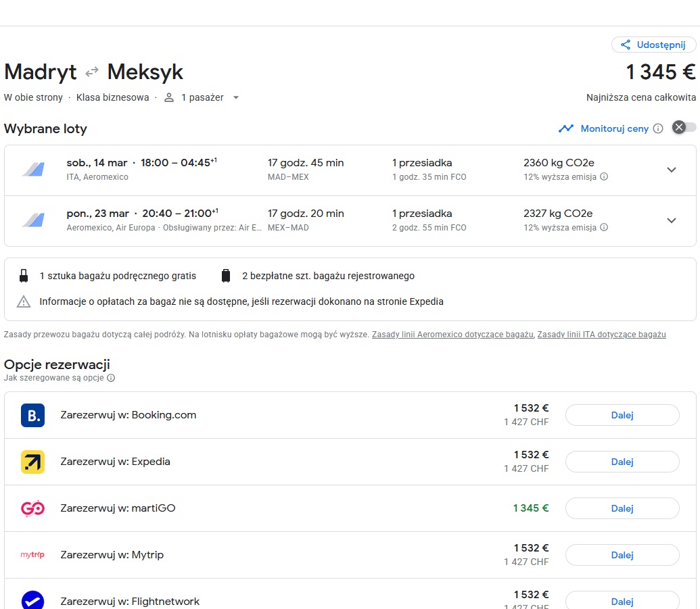The image size is (700, 609).
Task: Open Zasady linii ITA dotyczące bagażu link
Action: 601,335
